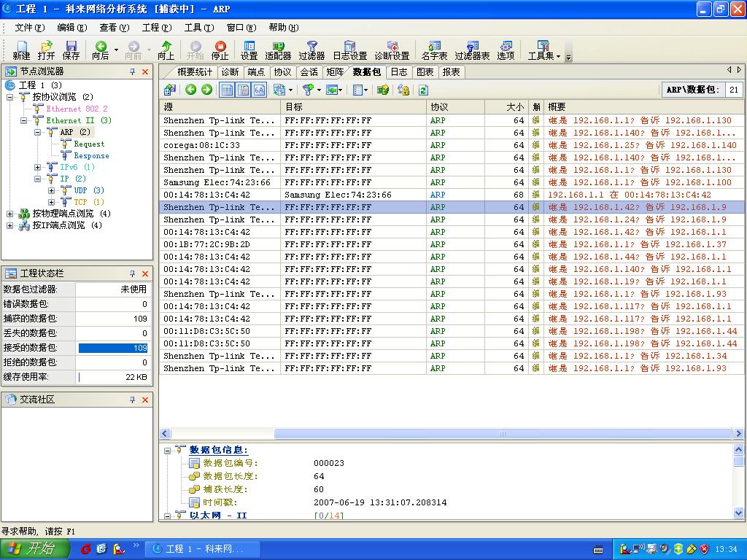Image resolution: width=747 pixels, height=560 pixels.
Task: Click the 保存 (Save) toolbar icon
Action: 71,50
